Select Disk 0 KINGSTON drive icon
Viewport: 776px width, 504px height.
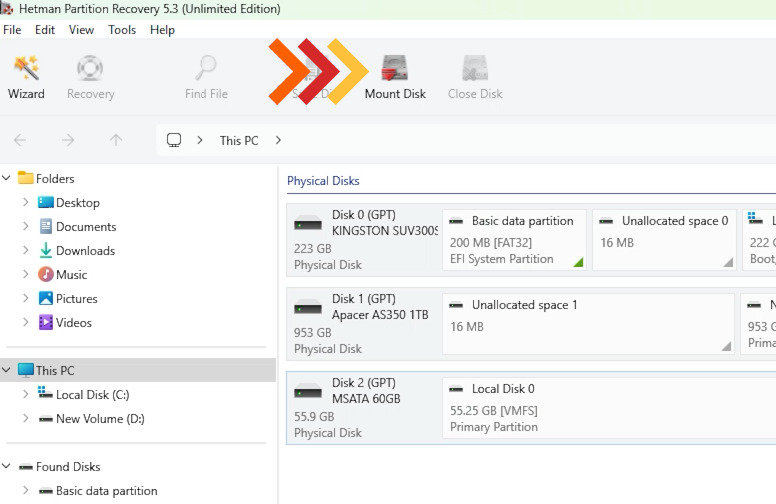[x=308, y=224]
